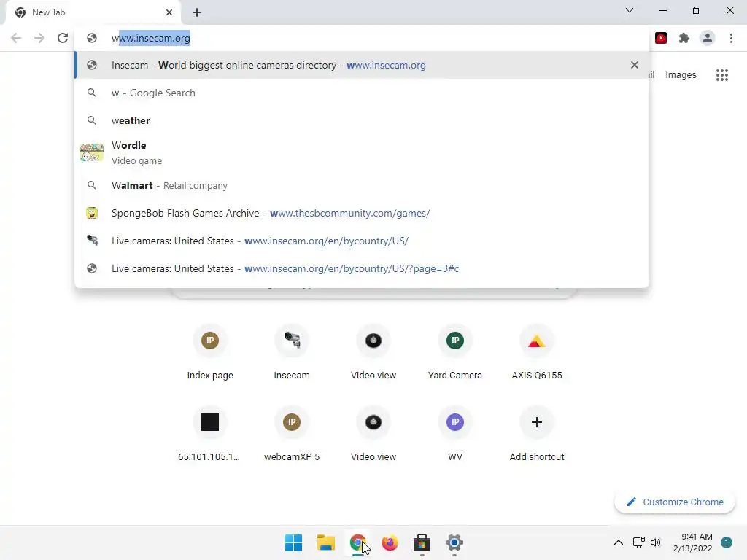The width and height of the screenshot is (747, 560).
Task: Open the Extensions puzzle icon
Action: point(684,38)
